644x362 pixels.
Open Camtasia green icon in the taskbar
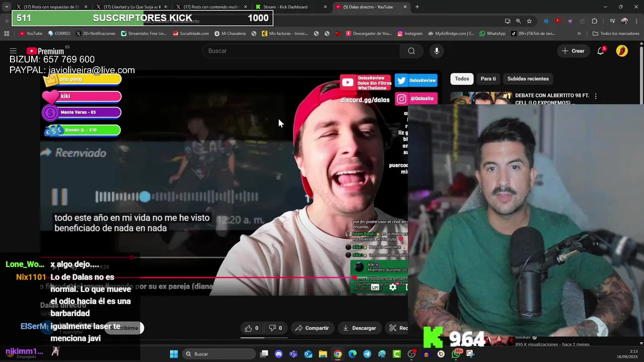pos(397,354)
